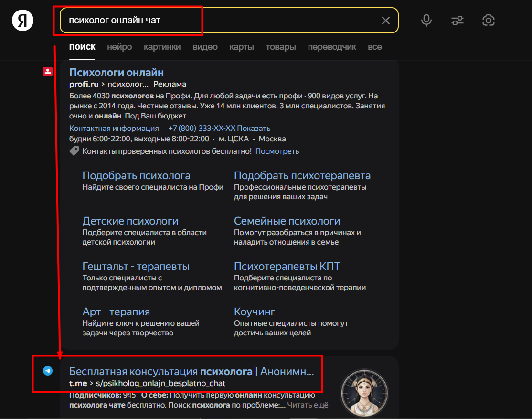This screenshot has width=532, height=419.
Task: Search by image with camera icon
Action: coord(488,20)
